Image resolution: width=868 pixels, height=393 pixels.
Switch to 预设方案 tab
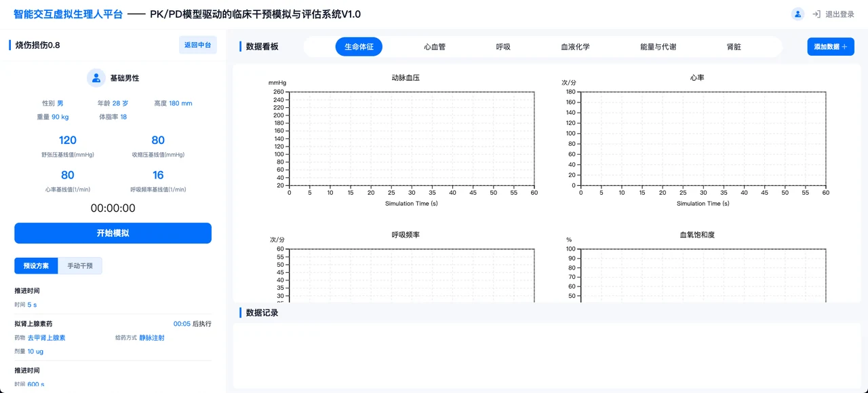point(36,265)
